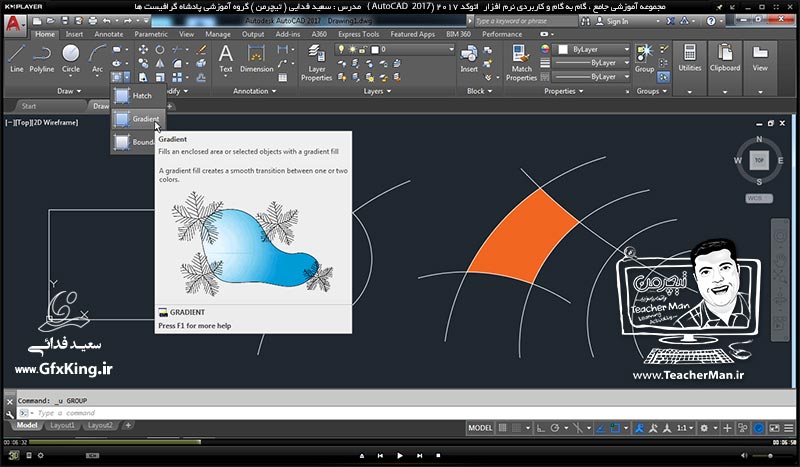Play the video in the media player

click(x=399, y=456)
